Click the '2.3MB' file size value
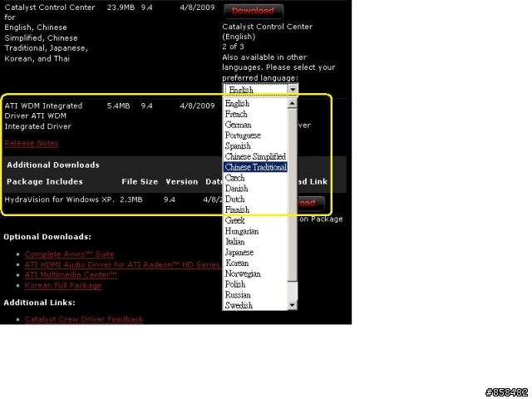532x399 pixels. pos(131,199)
